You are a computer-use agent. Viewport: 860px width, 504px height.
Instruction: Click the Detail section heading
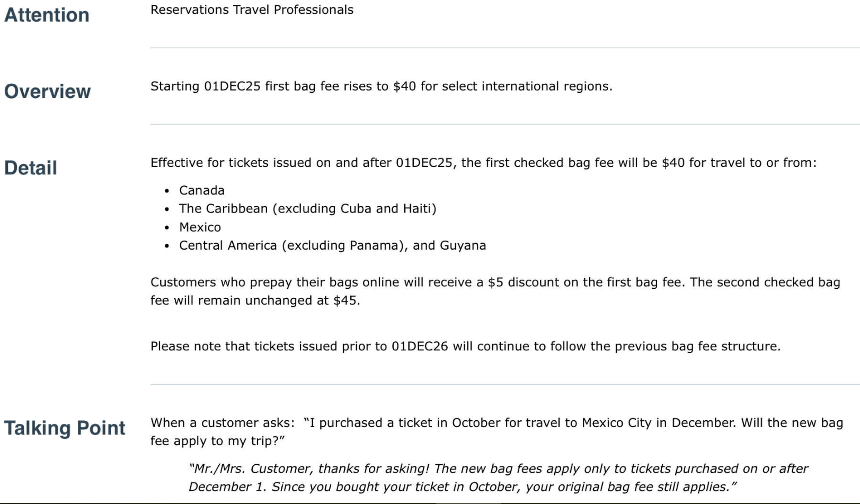coord(31,167)
